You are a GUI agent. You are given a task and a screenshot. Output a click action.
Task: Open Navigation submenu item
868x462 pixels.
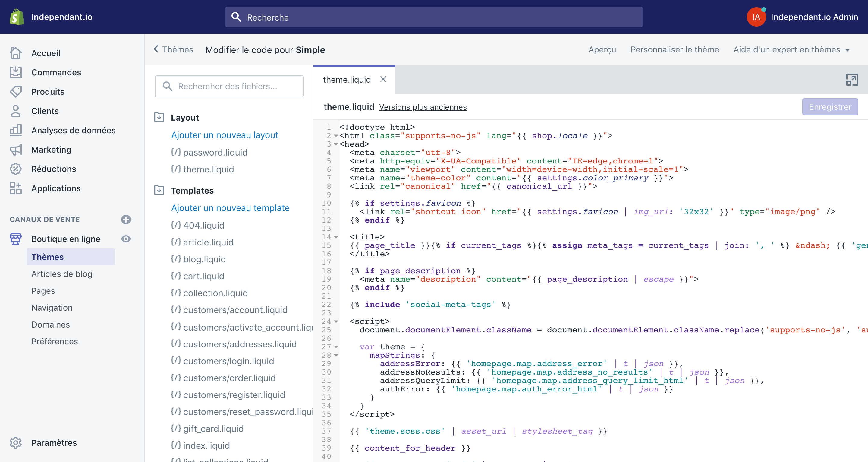[52, 308]
